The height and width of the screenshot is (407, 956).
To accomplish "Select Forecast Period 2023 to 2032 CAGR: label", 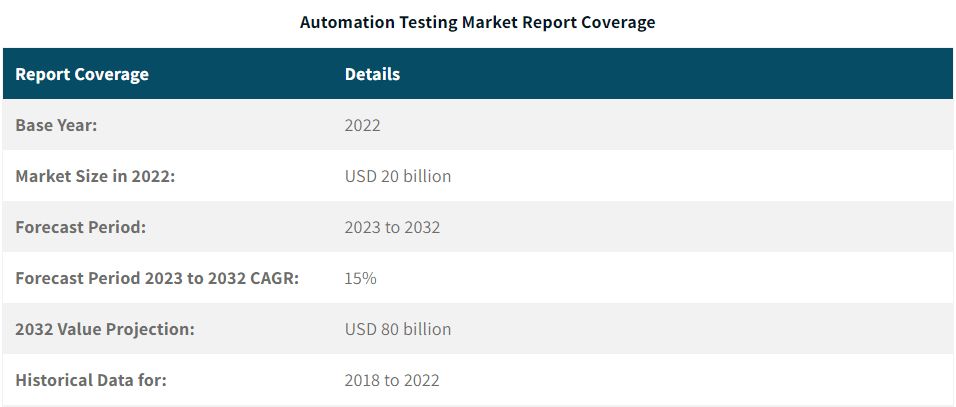I will [x=157, y=278].
